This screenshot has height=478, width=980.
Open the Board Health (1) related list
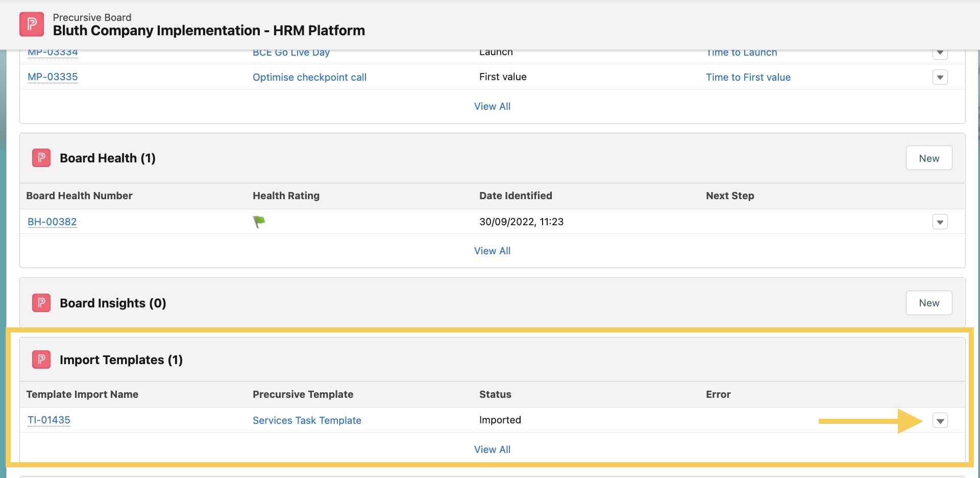coord(108,158)
